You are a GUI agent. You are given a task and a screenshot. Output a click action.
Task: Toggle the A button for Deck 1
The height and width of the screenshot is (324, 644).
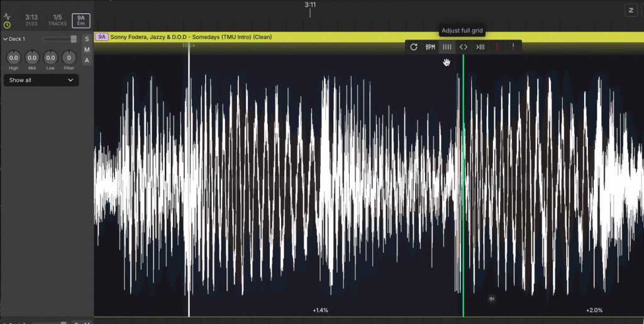[x=87, y=60]
